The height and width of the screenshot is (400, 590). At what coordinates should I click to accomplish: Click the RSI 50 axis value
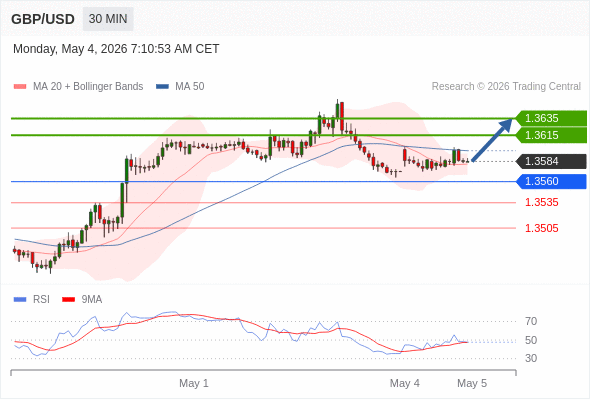[531, 340]
